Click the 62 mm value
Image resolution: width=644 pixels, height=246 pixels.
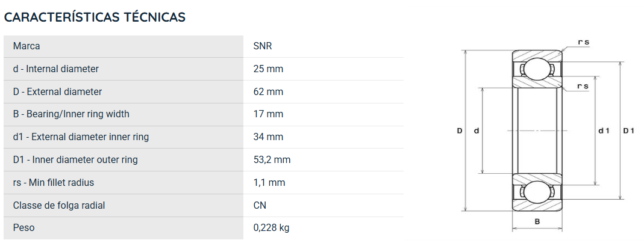pyautogui.click(x=269, y=91)
